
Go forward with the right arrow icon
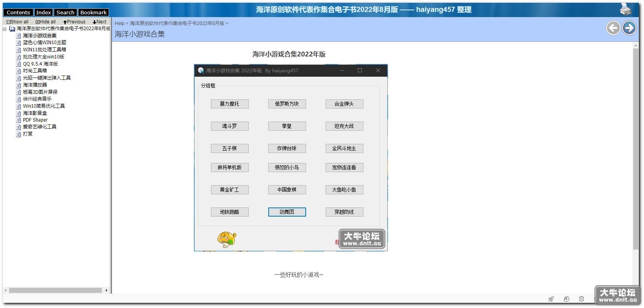629,28
